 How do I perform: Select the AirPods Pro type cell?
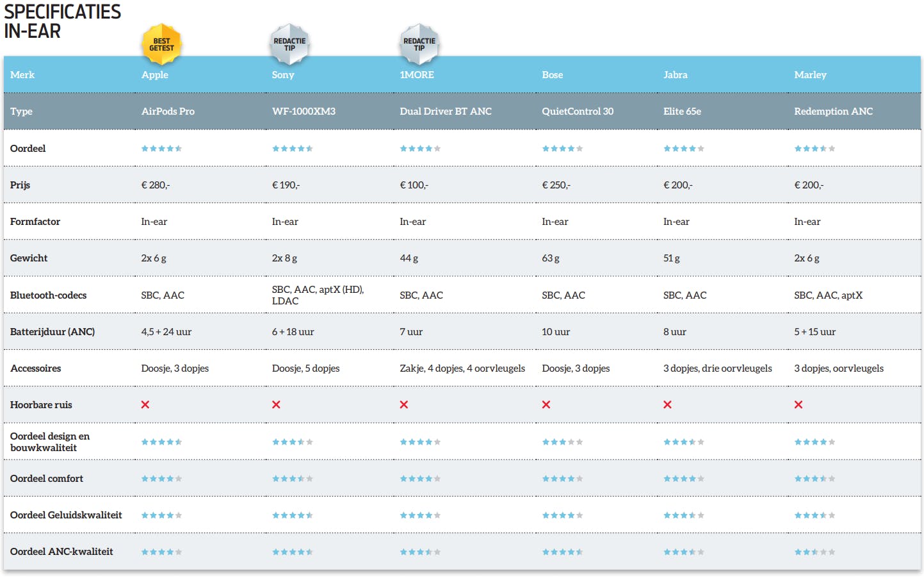(x=168, y=111)
